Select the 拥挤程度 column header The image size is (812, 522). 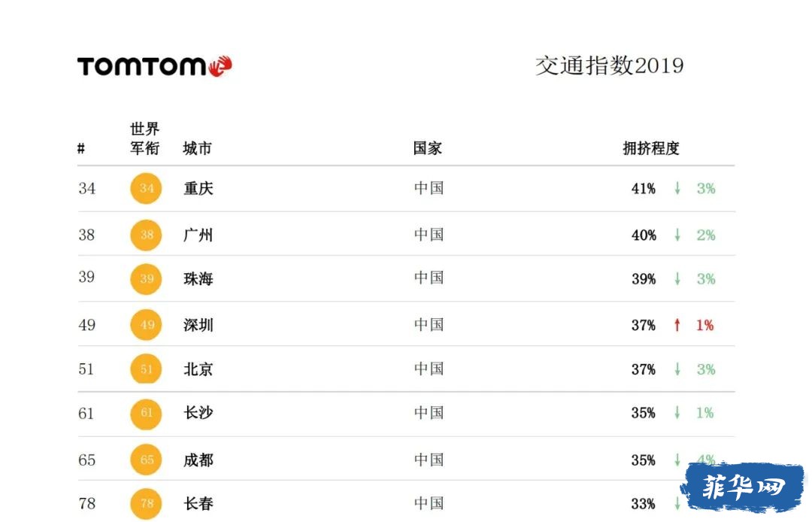[x=651, y=149]
